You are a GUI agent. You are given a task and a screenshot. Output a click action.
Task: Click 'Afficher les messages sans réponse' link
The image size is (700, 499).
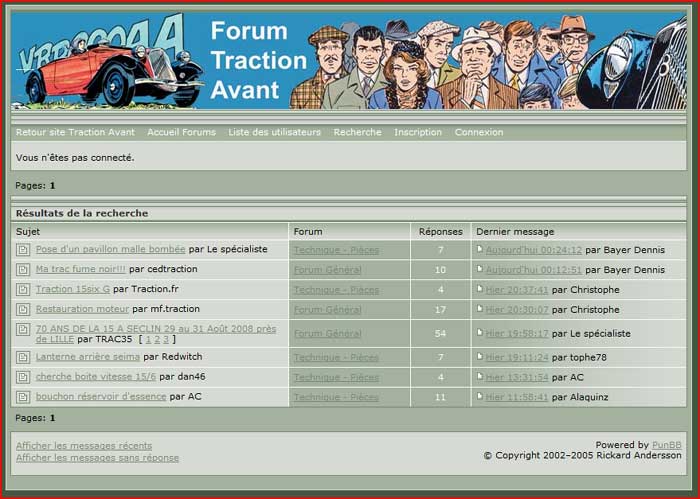(97, 457)
